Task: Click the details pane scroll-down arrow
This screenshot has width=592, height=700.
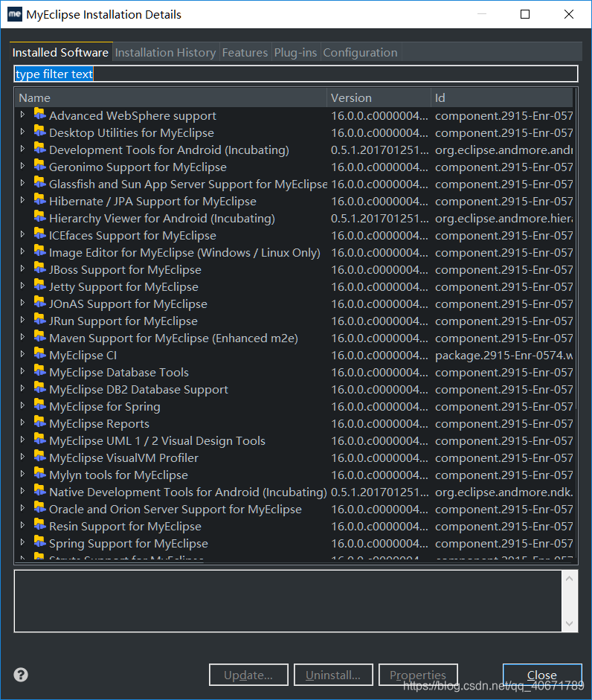Action: [x=569, y=623]
